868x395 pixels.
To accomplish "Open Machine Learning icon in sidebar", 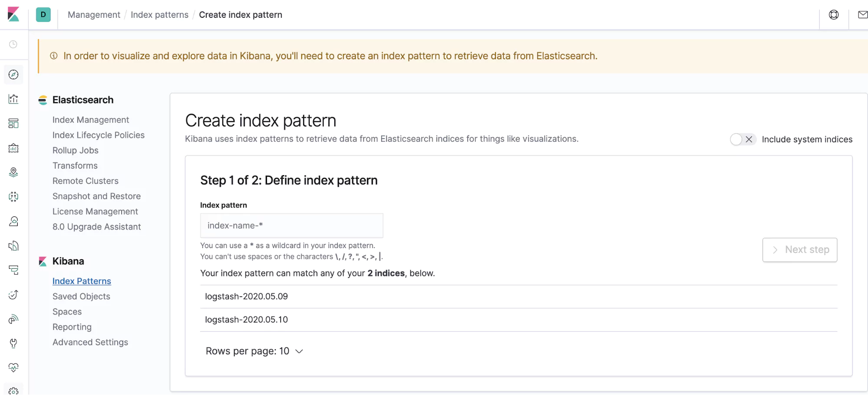I will pyautogui.click(x=13, y=197).
